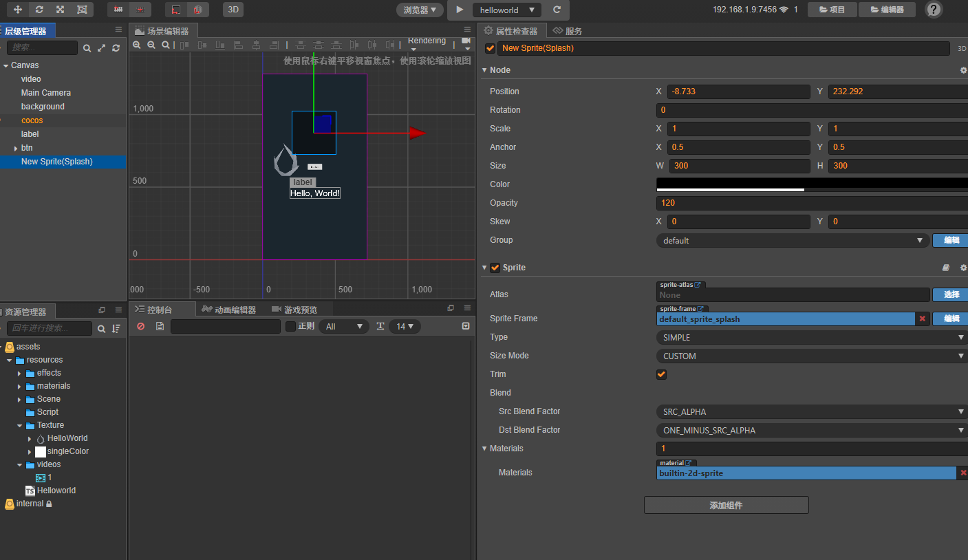Open the node Color swatch picker
The image size is (968, 560).
812,184
